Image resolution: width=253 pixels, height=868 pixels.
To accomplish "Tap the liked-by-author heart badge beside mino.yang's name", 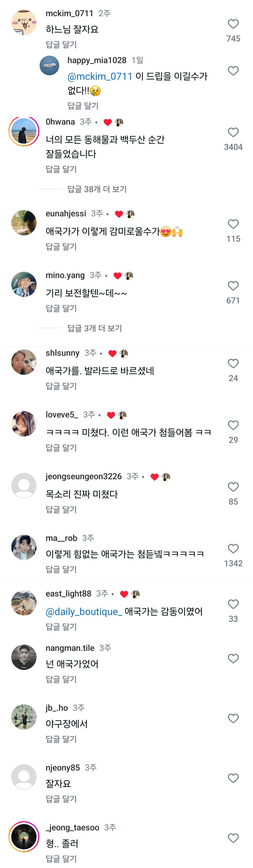I will pos(117,275).
